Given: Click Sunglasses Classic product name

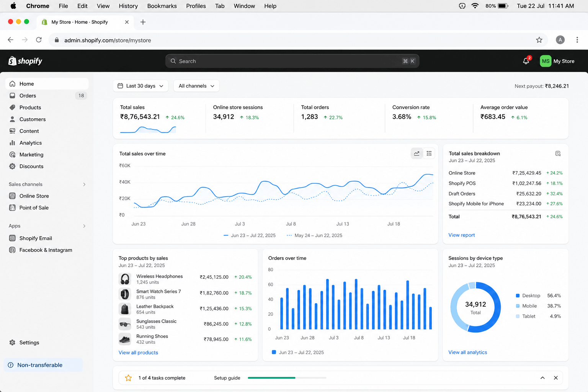Looking at the screenshot, I should pos(157,321).
